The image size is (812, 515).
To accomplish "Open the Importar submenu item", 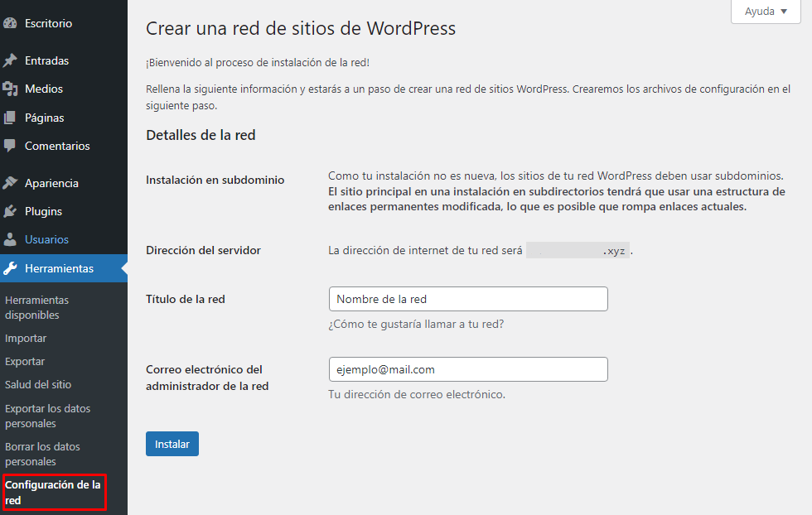I will [x=25, y=338].
